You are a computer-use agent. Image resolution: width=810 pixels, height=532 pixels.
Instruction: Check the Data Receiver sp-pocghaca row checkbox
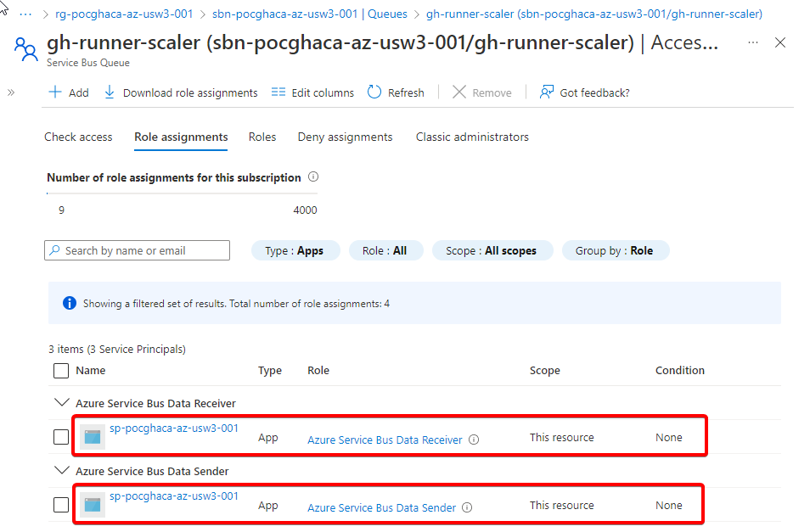61,437
